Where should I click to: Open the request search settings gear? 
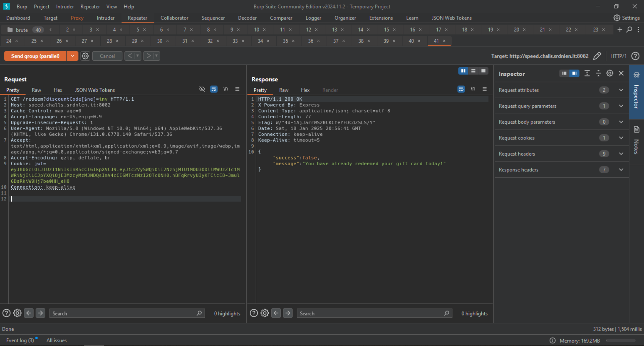[17, 313]
